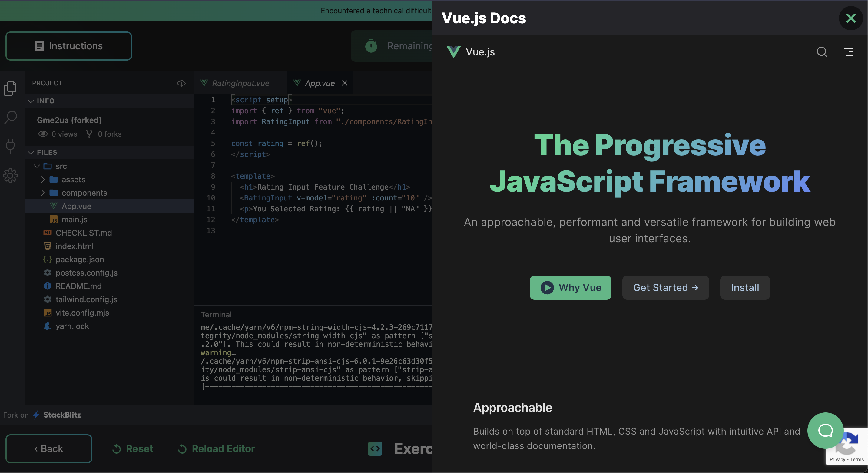Screen dimensions: 868x473
Task: Open tailwind.config.js file
Action: (x=109, y=299)
